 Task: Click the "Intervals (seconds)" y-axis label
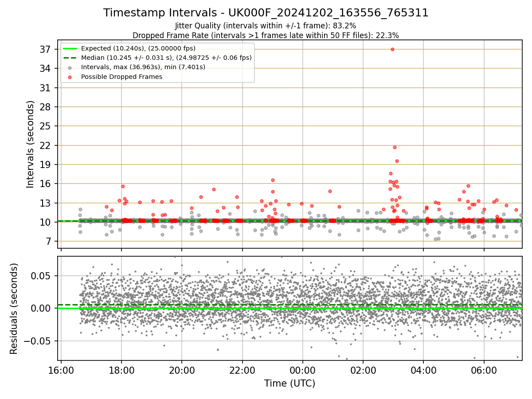[30, 144]
